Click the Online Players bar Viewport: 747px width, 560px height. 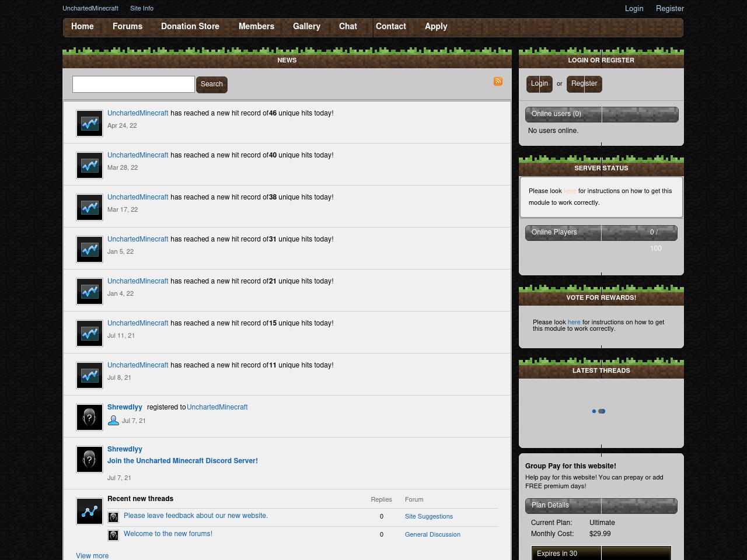coord(601,233)
